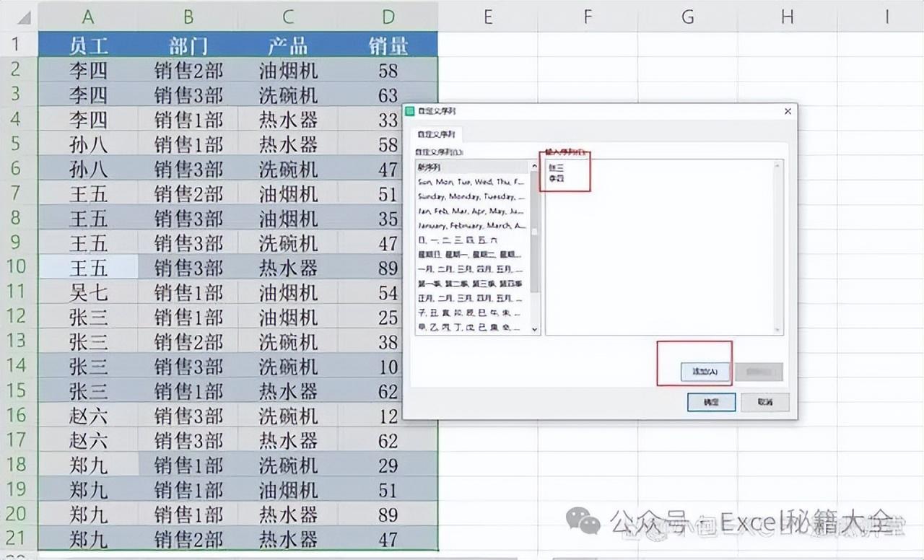Click the 孙八 cell in row 5
This screenshot has width=924, height=560.
88,144
